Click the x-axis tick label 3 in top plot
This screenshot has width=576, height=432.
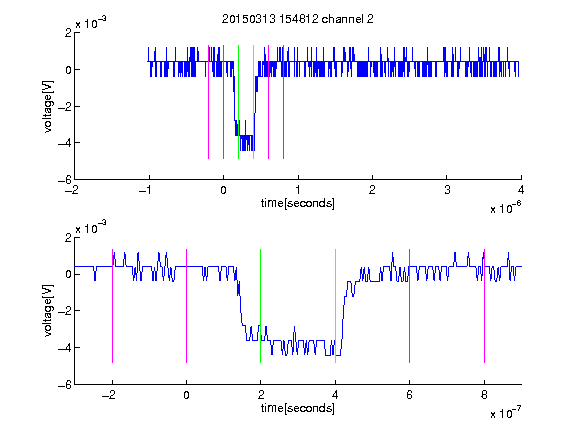point(447,190)
